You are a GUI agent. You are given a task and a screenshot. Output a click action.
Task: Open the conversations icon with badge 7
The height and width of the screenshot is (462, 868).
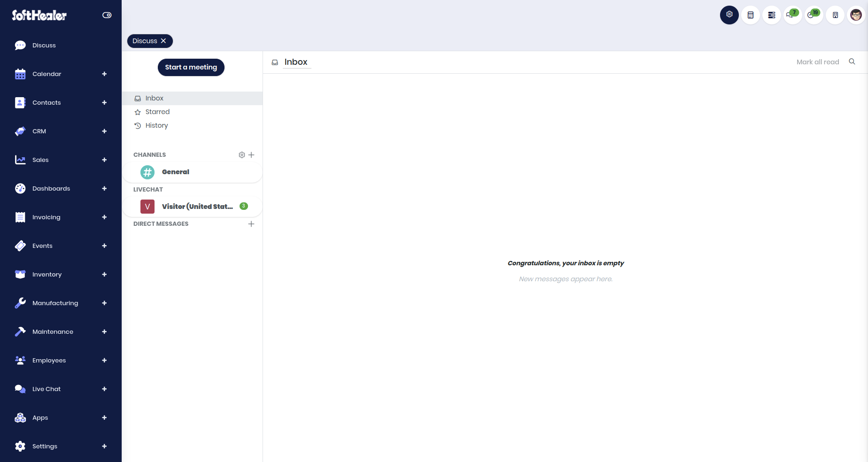793,15
